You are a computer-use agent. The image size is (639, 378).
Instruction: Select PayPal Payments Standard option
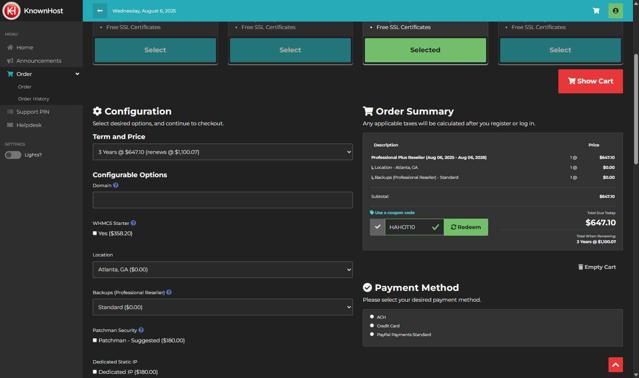372,334
